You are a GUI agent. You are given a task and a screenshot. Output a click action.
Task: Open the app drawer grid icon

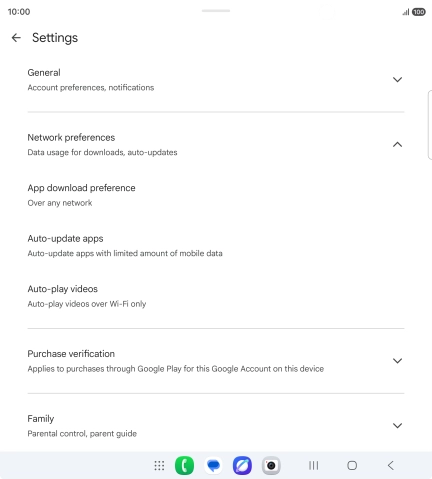[x=159, y=465]
